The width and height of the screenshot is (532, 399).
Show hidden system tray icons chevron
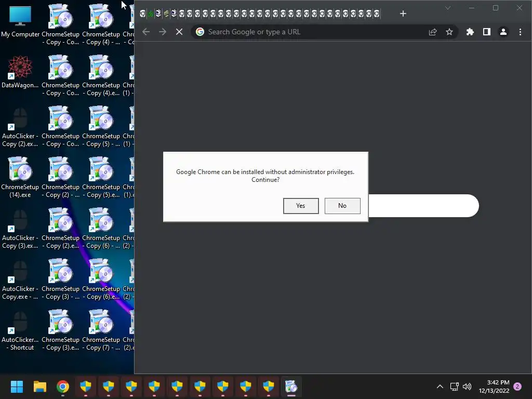440,387
